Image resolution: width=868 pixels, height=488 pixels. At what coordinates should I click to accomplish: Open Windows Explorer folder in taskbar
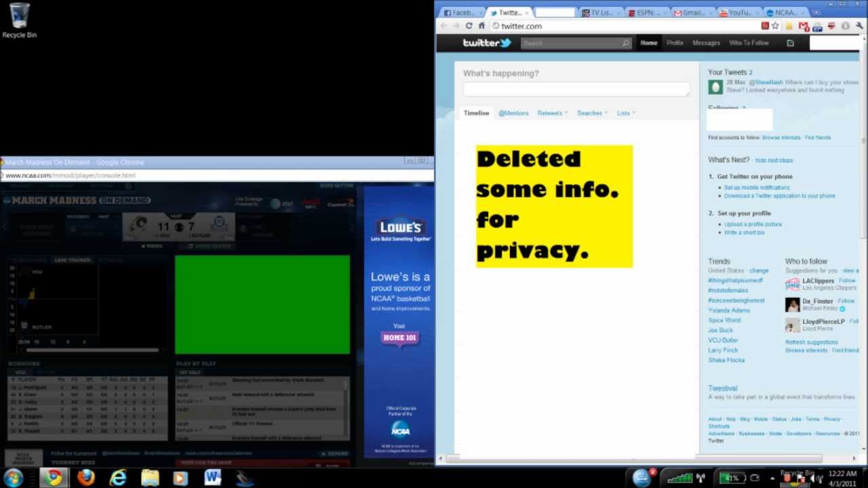(150, 478)
